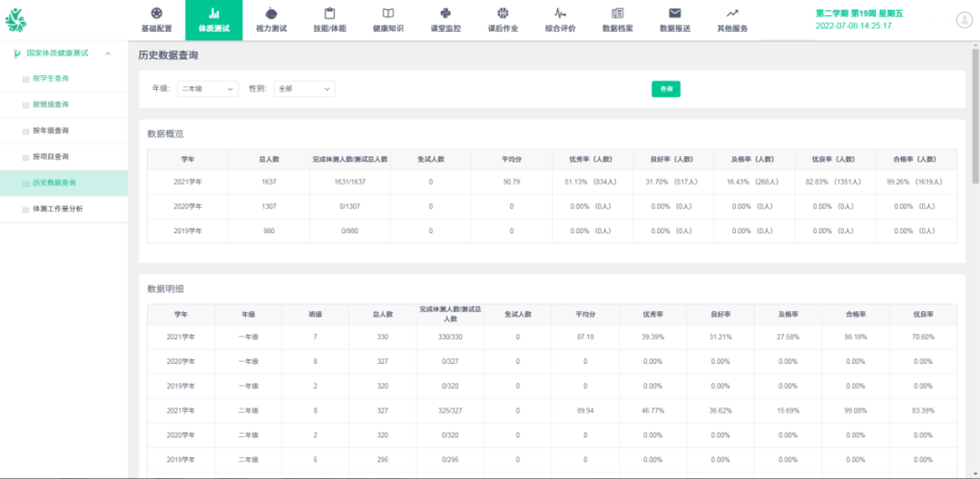
Task: Click the 2022-07-08 timestamp
Action: pyautogui.click(x=853, y=26)
